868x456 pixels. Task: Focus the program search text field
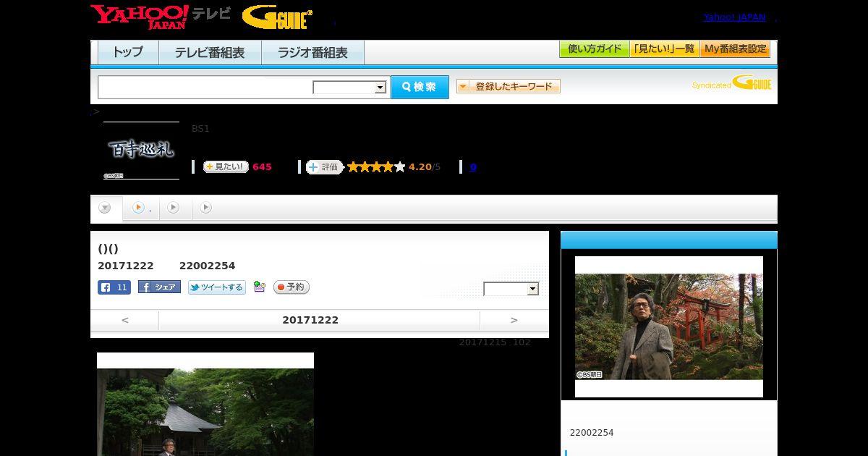(x=205, y=87)
